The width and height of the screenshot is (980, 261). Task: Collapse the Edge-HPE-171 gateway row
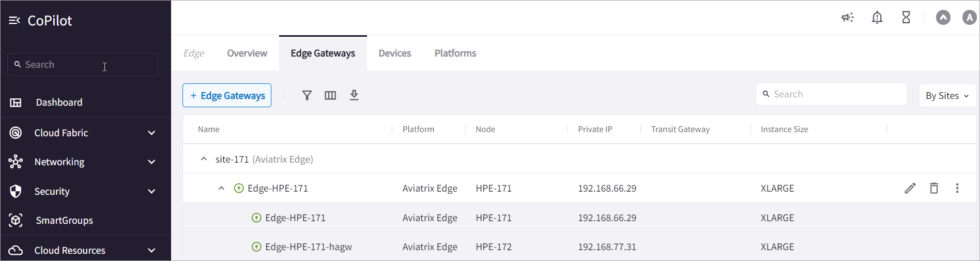221,188
